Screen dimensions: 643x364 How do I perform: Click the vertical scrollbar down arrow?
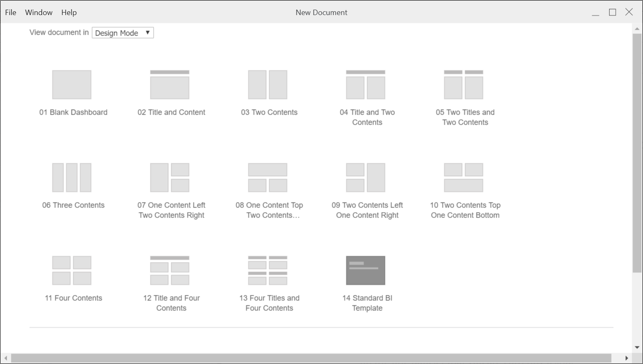(x=637, y=347)
